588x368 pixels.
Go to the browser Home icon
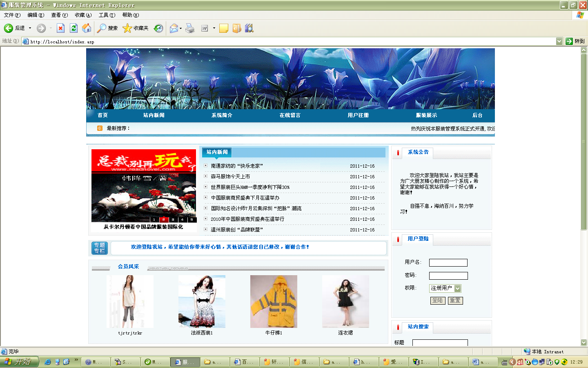click(x=87, y=28)
